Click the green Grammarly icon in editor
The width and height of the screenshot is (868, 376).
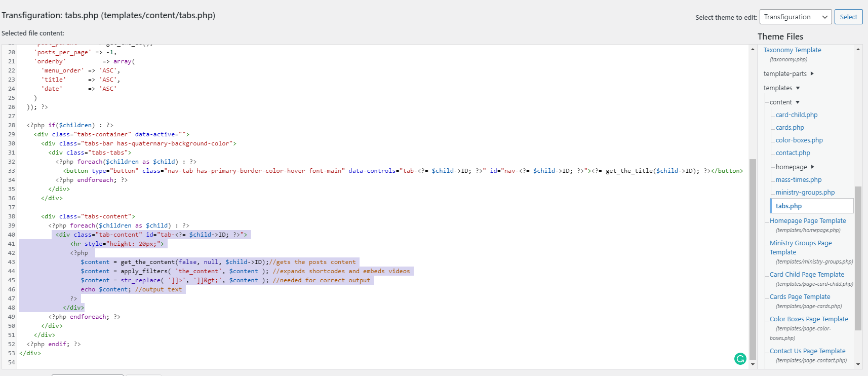740,359
